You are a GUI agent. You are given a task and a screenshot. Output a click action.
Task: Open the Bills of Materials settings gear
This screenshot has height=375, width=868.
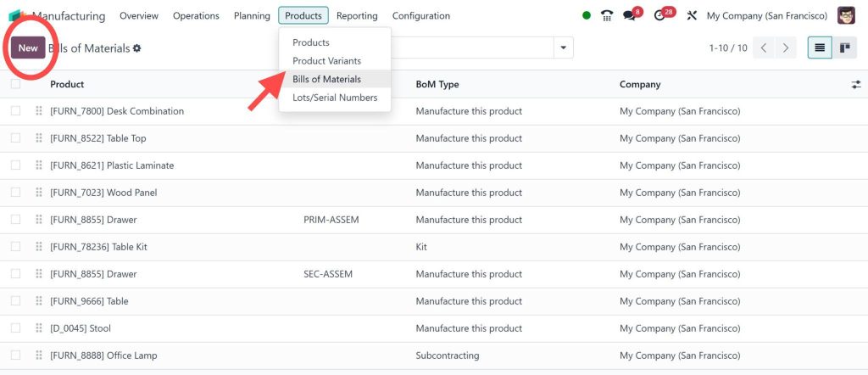click(x=136, y=48)
